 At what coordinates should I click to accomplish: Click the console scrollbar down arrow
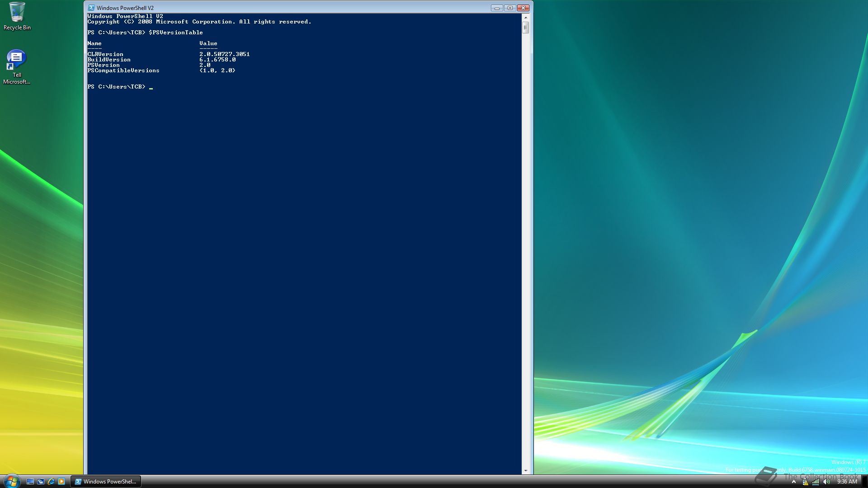pyautogui.click(x=525, y=470)
